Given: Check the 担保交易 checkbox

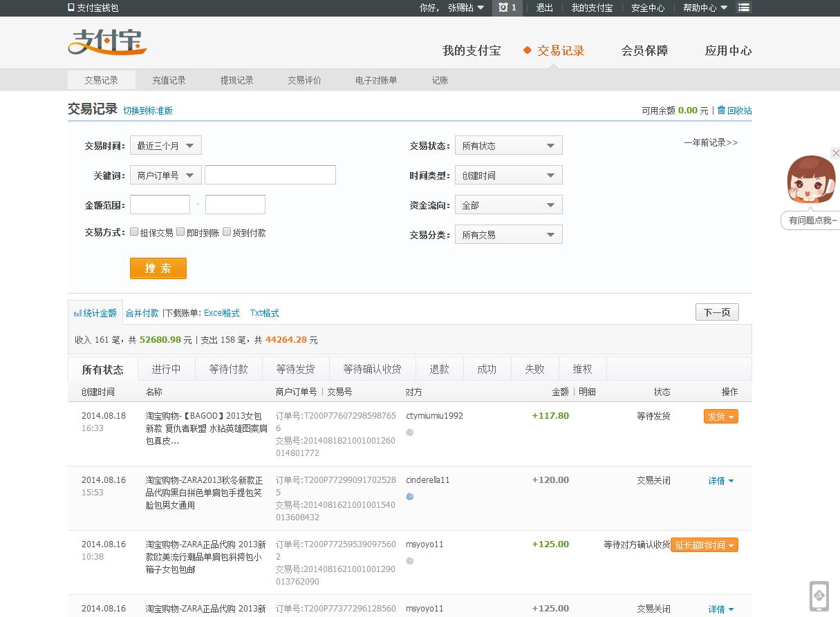Looking at the screenshot, I should click(x=134, y=232).
